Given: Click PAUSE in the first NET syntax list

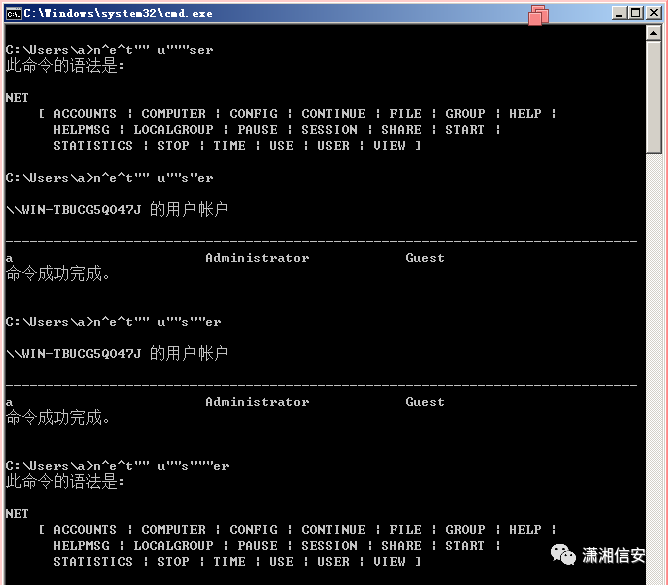Looking at the screenshot, I should [x=257, y=130].
